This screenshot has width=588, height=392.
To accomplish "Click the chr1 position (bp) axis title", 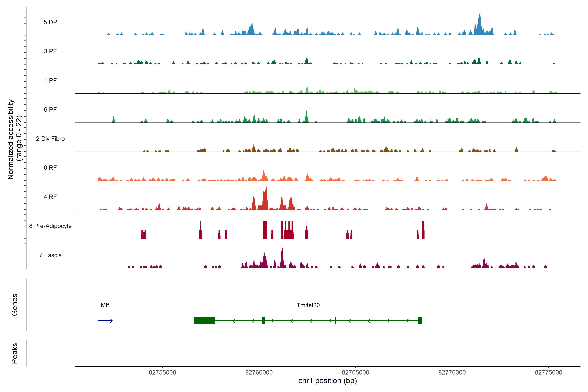I will point(327,381).
